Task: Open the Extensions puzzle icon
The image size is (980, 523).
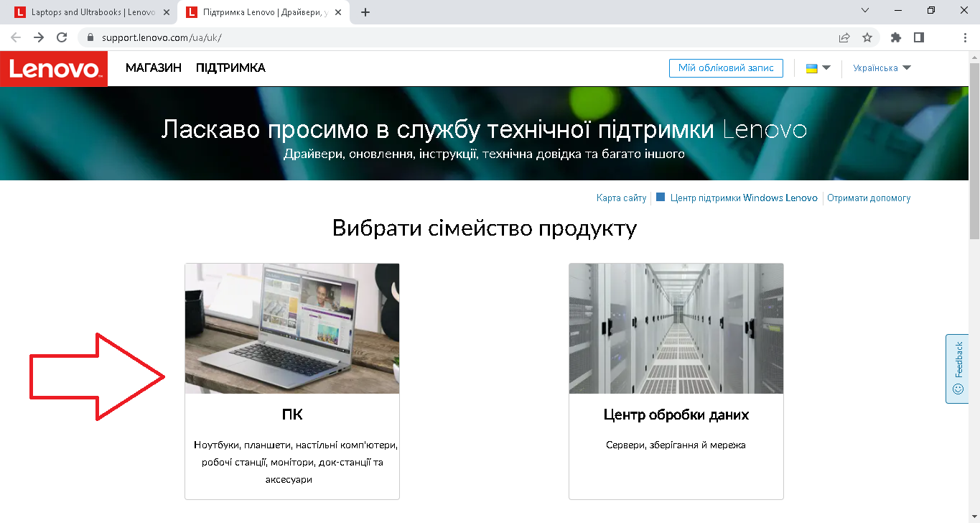Action: 895,37
